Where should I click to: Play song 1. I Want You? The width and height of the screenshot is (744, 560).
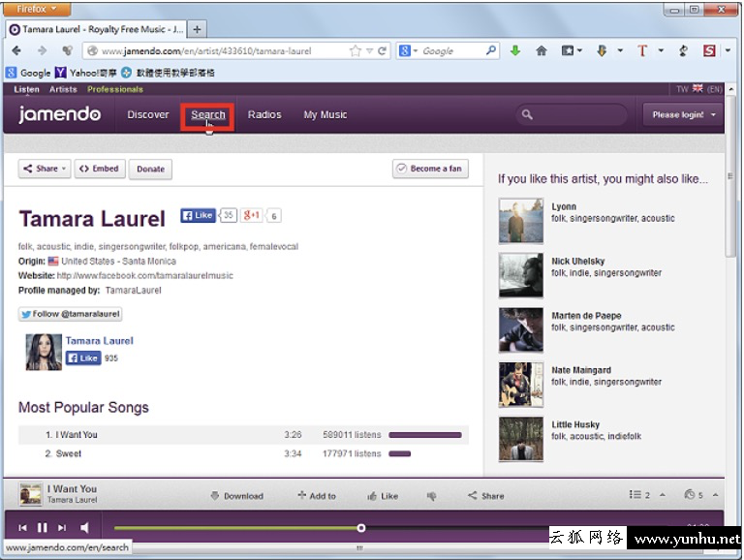[243, 435]
